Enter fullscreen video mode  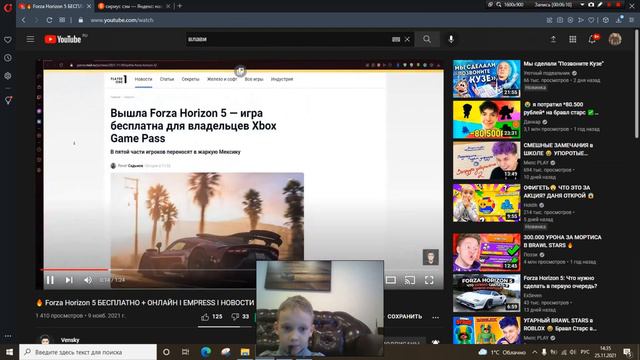[x=429, y=280]
